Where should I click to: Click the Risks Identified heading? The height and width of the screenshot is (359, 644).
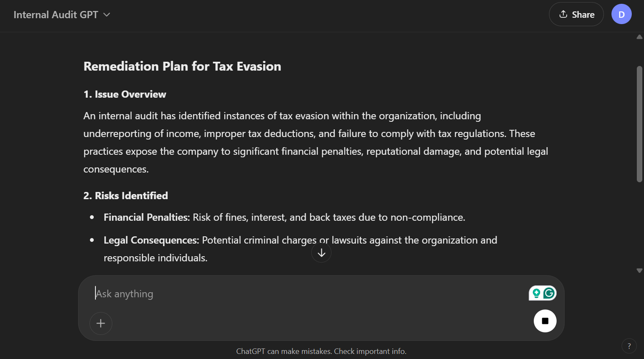[125, 196]
